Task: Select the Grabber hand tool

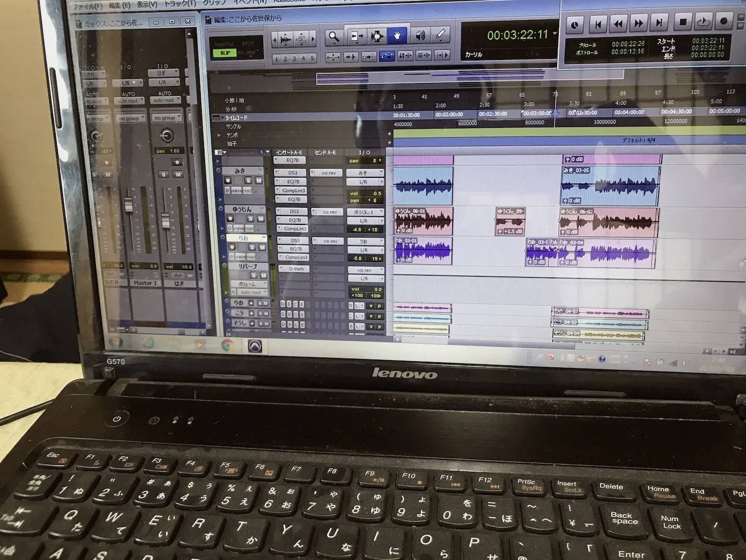Action: pos(396,36)
